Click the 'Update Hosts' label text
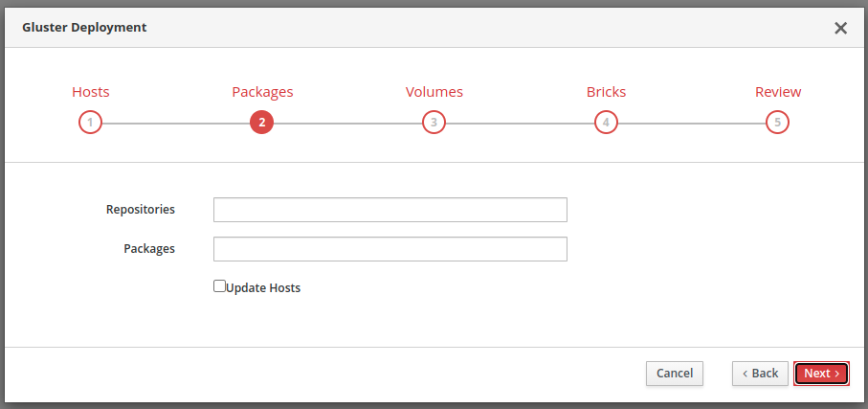Screen dimensions: 868x409 [263, 287]
